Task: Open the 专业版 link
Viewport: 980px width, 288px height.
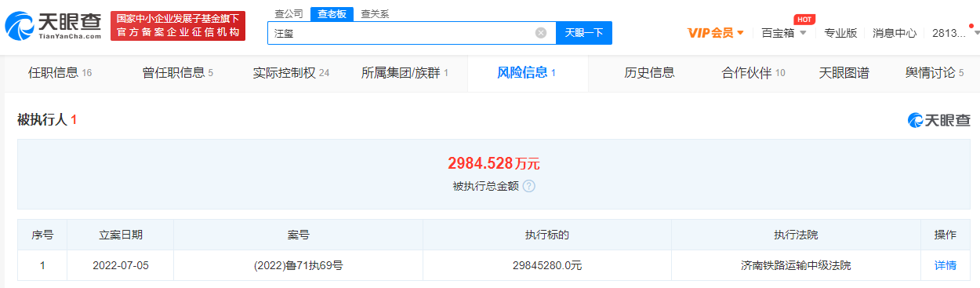Action: pyautogui.click(x=840, y=33)
